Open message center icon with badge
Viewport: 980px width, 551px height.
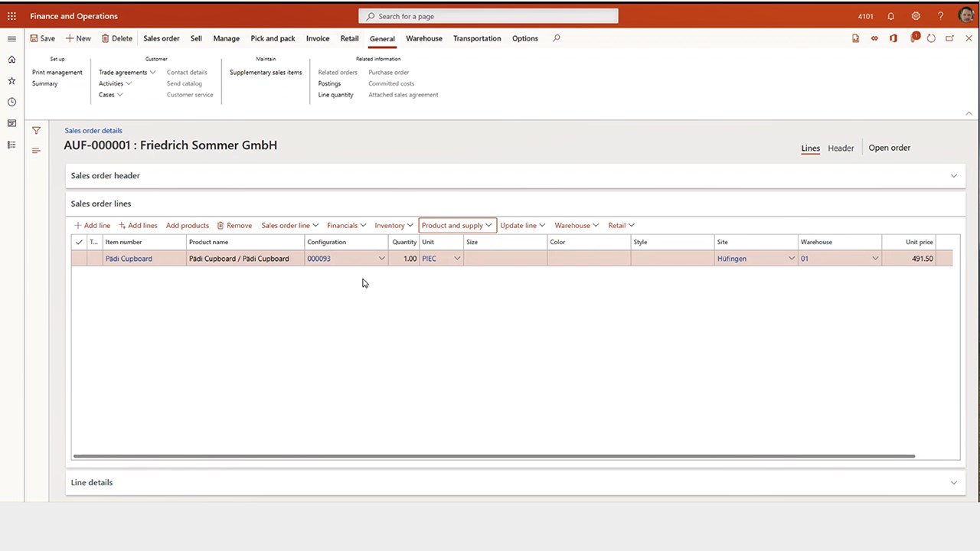pos(913,37)
